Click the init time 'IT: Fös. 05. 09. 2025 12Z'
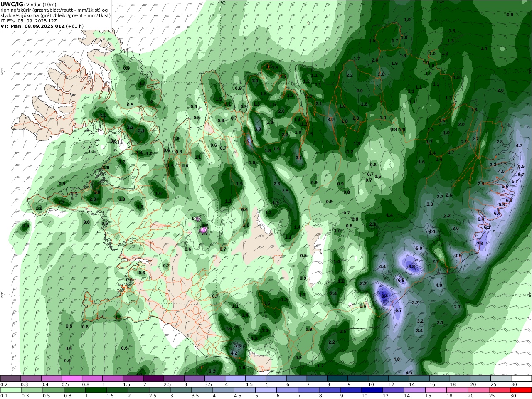 point(28,20)
